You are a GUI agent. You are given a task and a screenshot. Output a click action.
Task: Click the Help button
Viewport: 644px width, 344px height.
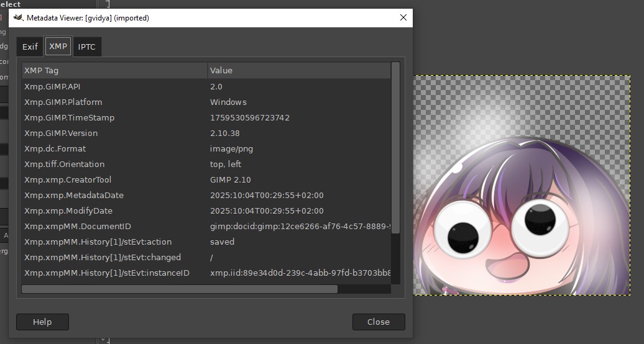point(42,322)
